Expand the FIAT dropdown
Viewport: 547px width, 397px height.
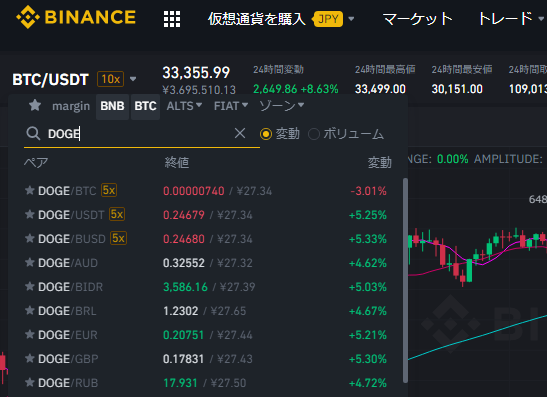point(231,106)
